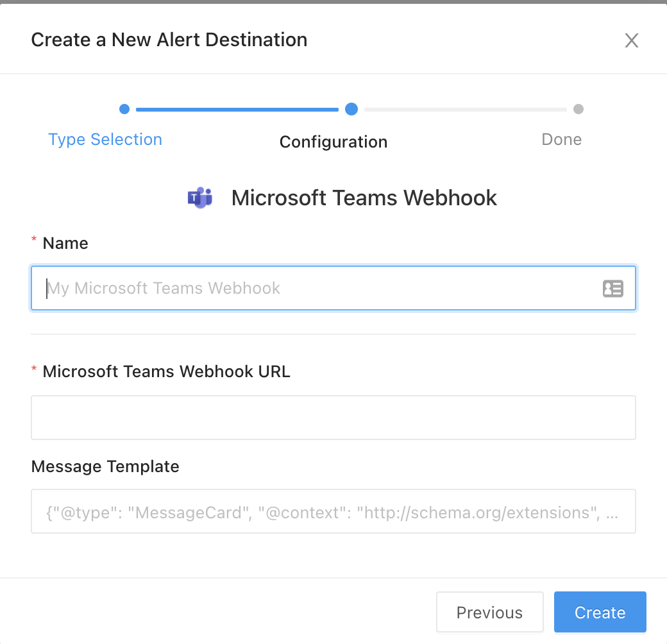
Task: Select the Configuration step label
Action: click(x=333, y=142)
